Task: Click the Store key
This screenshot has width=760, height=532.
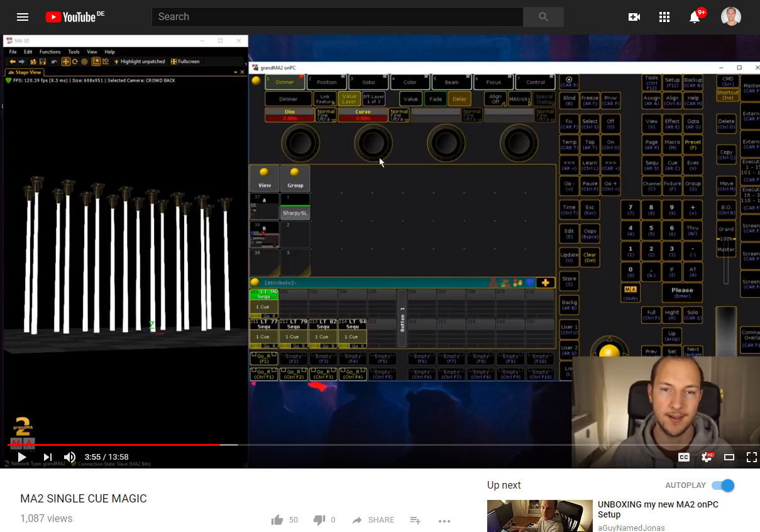Action: (x=569, y=281)
